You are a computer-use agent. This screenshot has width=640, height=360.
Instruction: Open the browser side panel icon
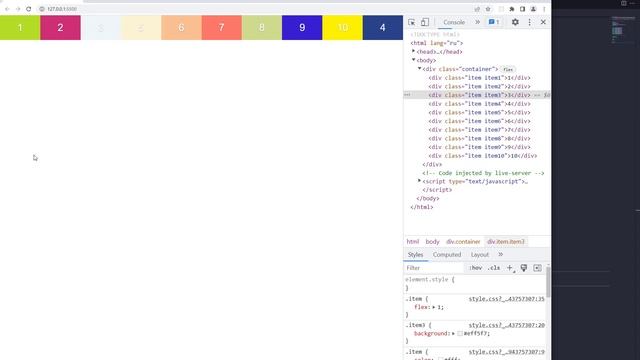(x=522, y=9)
